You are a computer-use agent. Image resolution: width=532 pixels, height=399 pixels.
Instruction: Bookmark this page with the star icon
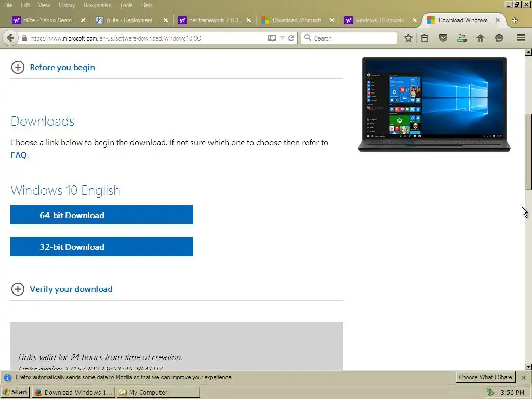click(x=408, y=38)
